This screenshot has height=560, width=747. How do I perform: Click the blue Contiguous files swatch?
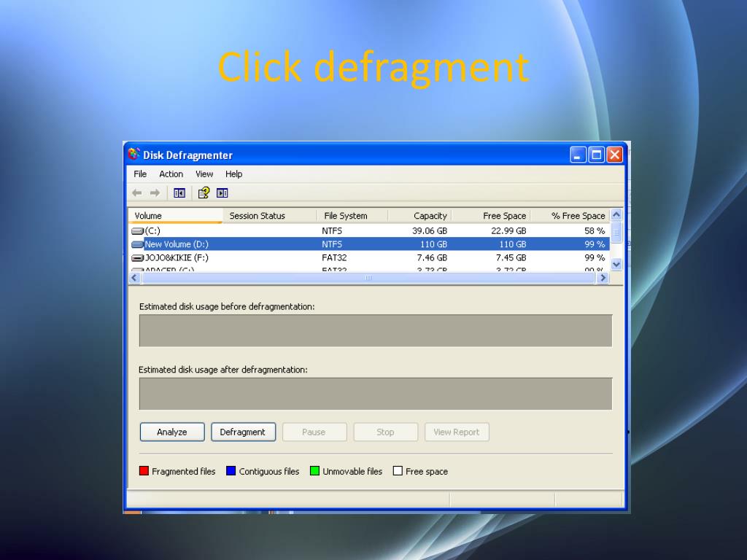point(231,471)
